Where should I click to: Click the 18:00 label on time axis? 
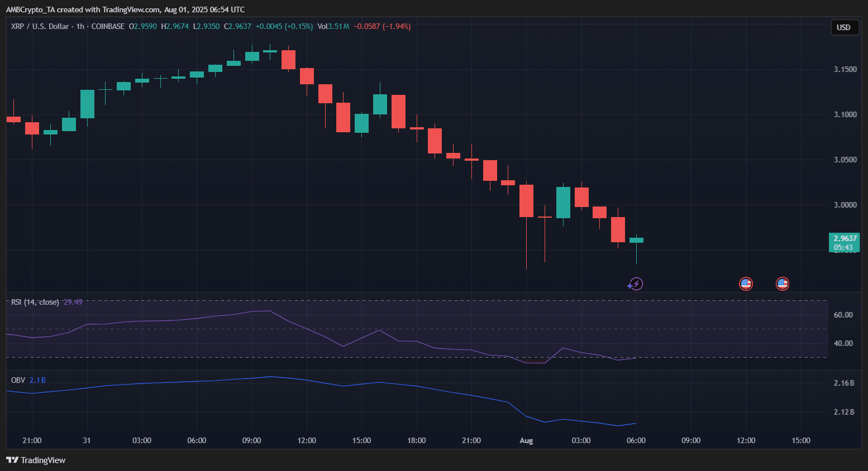(416, 440)
